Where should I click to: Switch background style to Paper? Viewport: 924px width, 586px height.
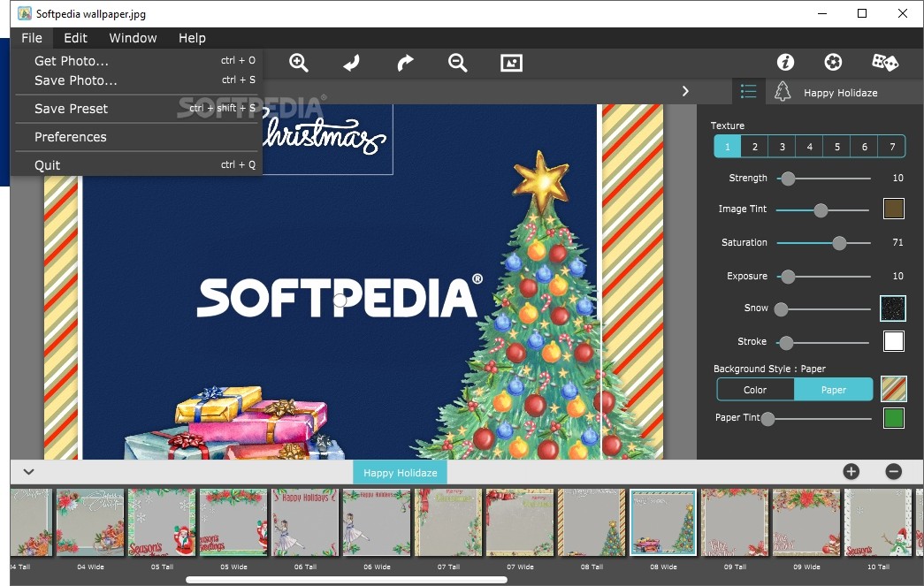[833, 390]
